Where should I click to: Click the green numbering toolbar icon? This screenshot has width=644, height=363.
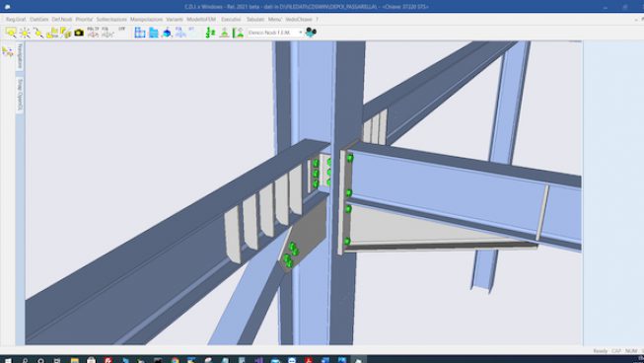[210, 33]
